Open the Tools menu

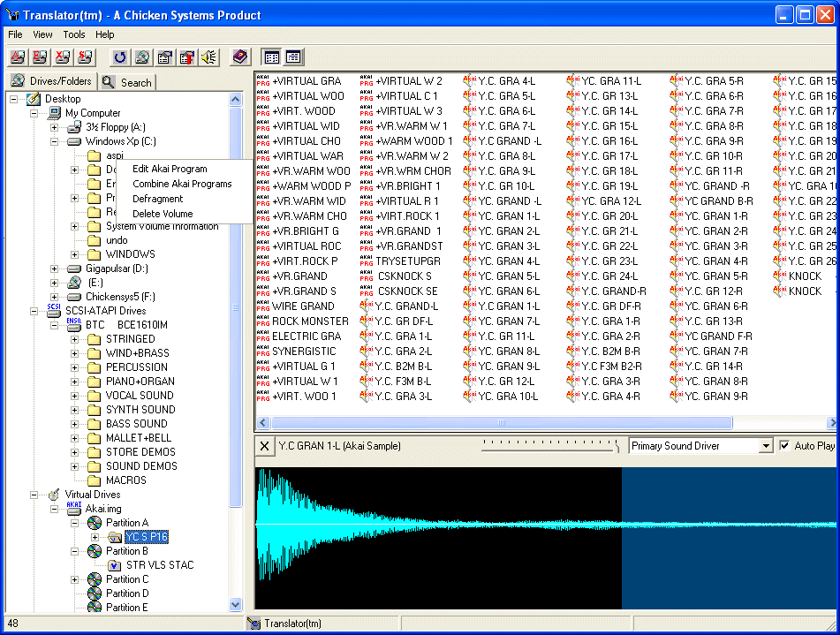tap(74, 34)
